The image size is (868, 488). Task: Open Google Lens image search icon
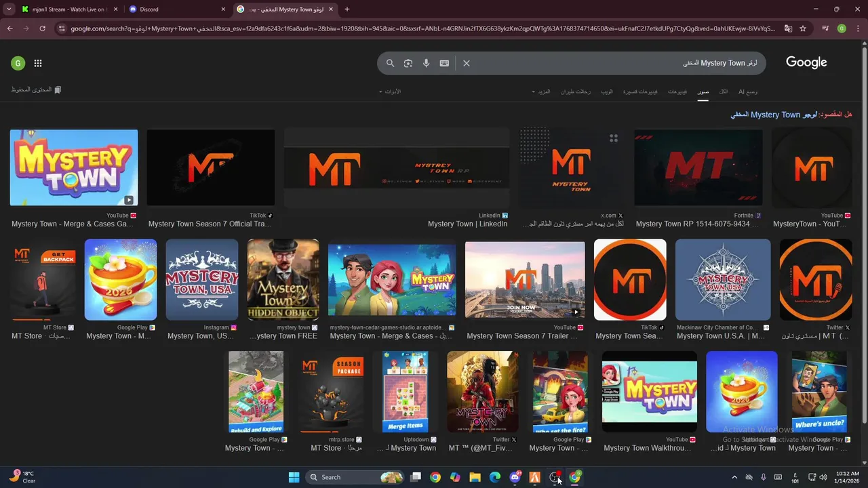[x=408, y=63]
